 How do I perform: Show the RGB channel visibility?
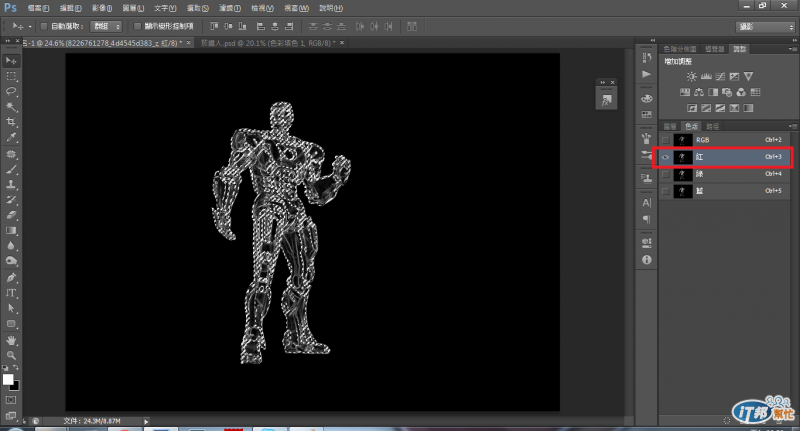tap(666, 141)
